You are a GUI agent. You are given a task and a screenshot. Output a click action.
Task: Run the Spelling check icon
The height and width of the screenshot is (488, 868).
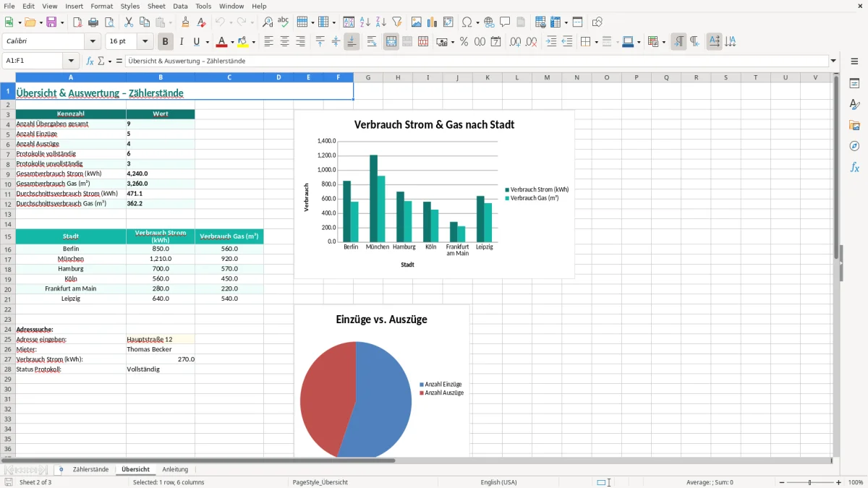click(x=284, y=22)
